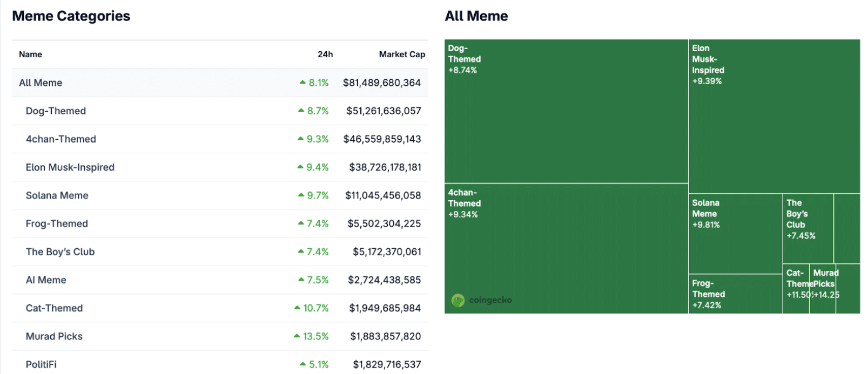
Task: Select the All Meme table row
Action: 41,83
